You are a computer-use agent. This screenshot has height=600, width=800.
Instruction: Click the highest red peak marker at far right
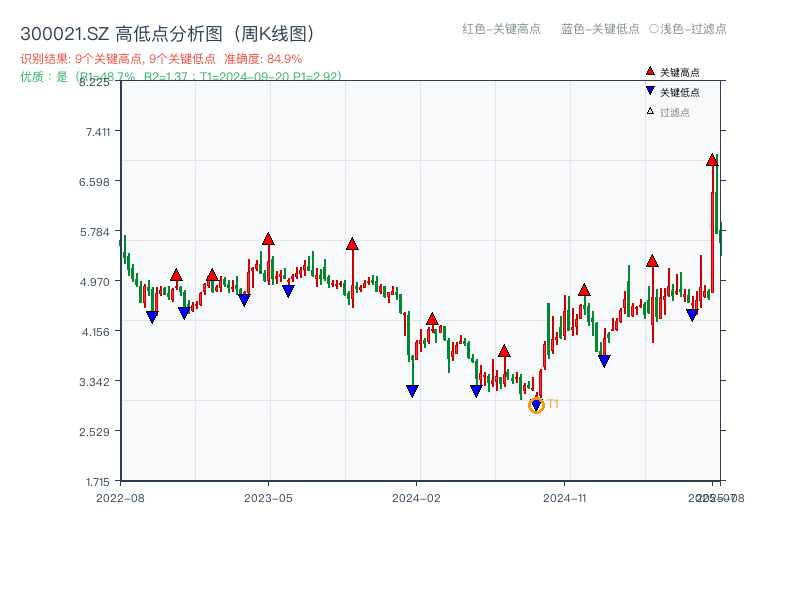(712, 160)
